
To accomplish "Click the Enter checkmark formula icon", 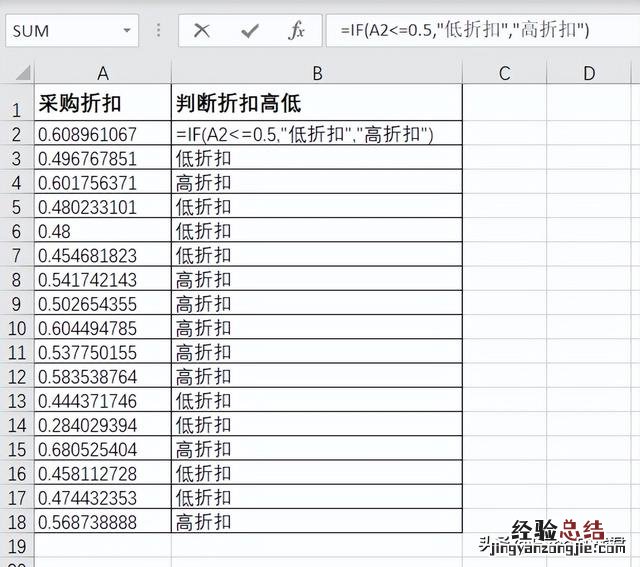I will click(x=250, y=30).
